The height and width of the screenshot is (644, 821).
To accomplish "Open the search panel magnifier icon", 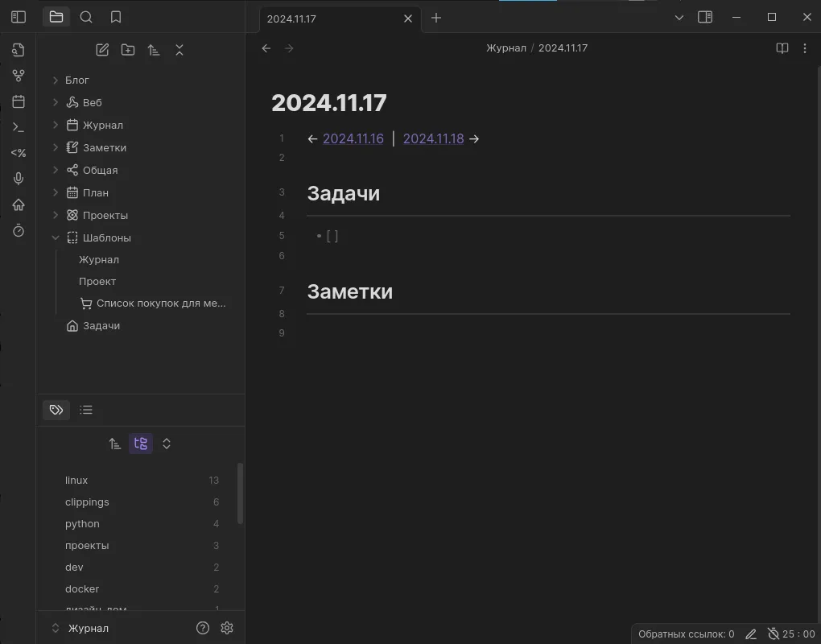I will click(x=86, y=17).
